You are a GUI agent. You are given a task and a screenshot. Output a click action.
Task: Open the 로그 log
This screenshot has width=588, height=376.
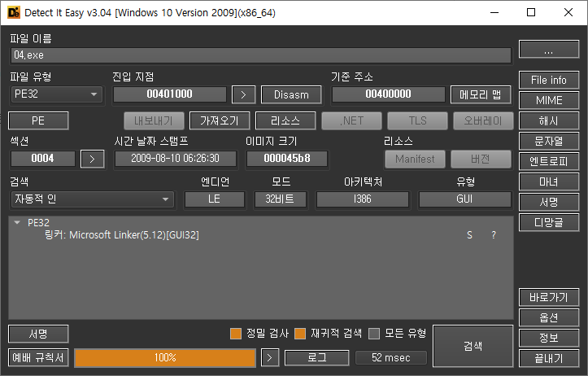(x=317, y=357)
